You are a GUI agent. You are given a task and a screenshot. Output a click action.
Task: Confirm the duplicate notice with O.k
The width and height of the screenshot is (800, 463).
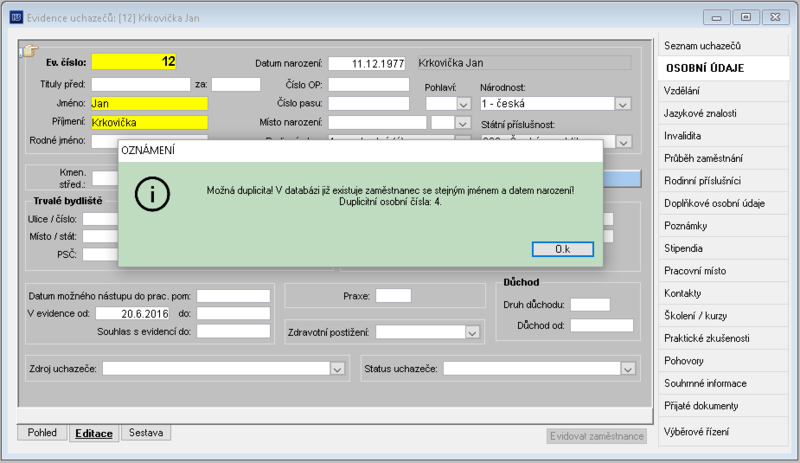[563, 249]
